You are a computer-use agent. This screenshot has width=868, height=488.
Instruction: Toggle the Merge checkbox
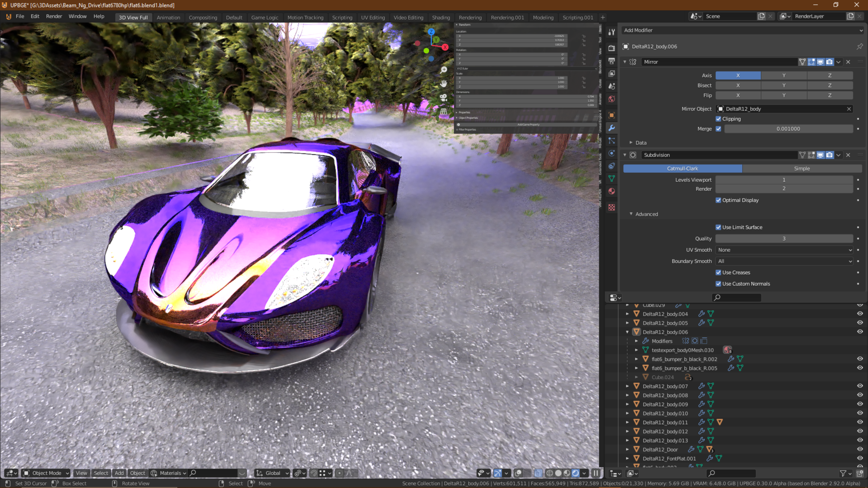click(718, 129)
